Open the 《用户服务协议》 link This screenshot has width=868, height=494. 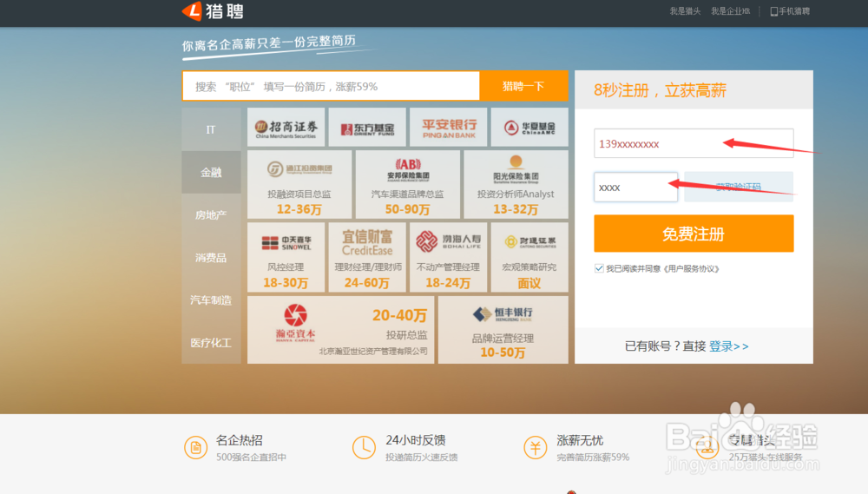click(690, 268)
